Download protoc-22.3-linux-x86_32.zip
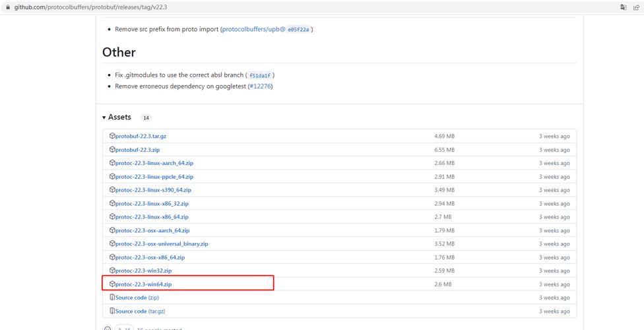Viewport: 644px width, 330px height. (152, 204)
